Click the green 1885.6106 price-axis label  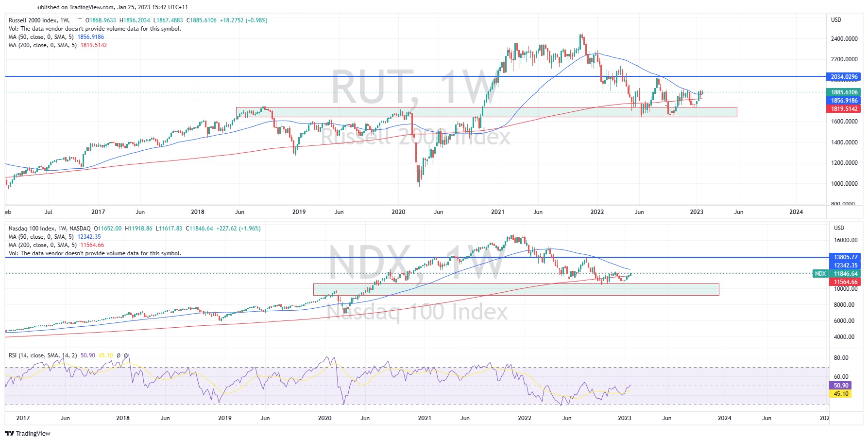(x=844, y=92)
